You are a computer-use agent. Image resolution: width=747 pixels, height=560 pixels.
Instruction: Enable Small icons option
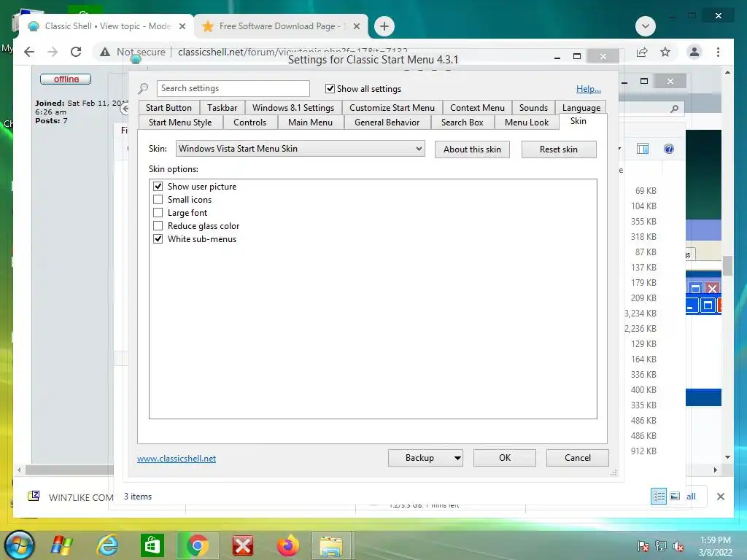coord(158,200)
